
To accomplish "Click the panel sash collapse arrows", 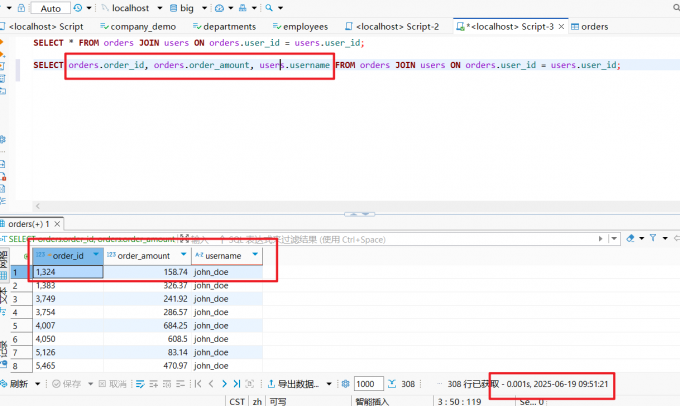I will [360, 214].
